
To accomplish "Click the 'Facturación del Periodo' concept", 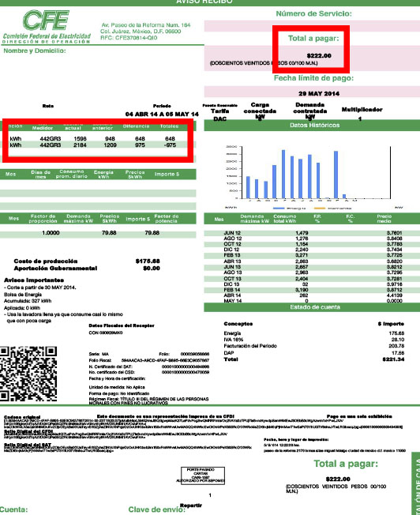I will click(x=250, y=346).
